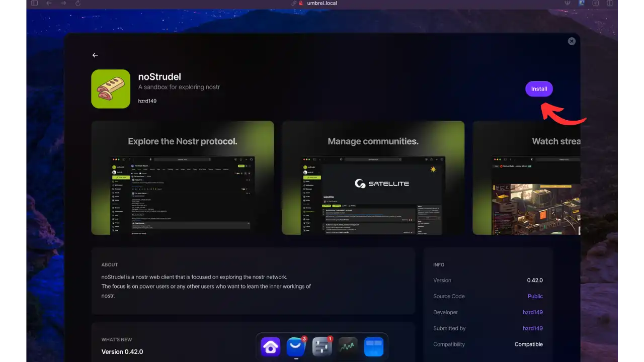Install the noStrudel app

539,88
